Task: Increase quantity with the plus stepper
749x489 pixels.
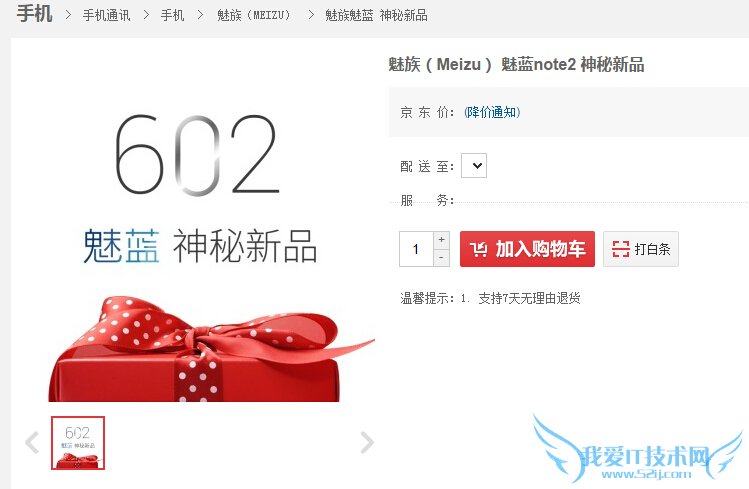Action: click(x=441, y=240)
